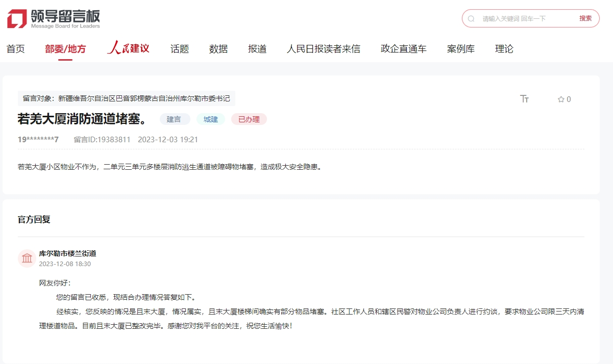Image resolution: width=613 pixels, height=364 pixels.
Task: Star this message as favorite
Action: 561,99
